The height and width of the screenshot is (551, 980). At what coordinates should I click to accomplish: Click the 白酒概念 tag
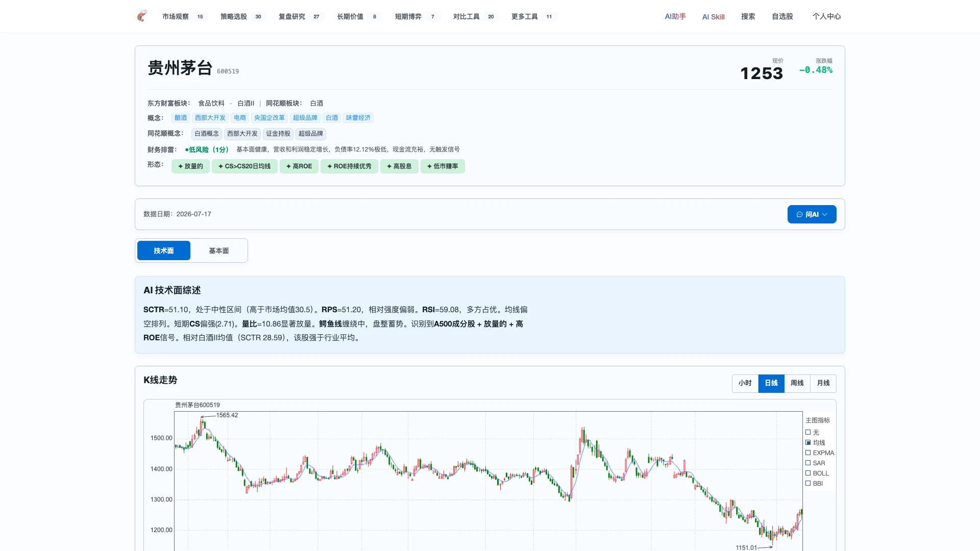point(207,134)
